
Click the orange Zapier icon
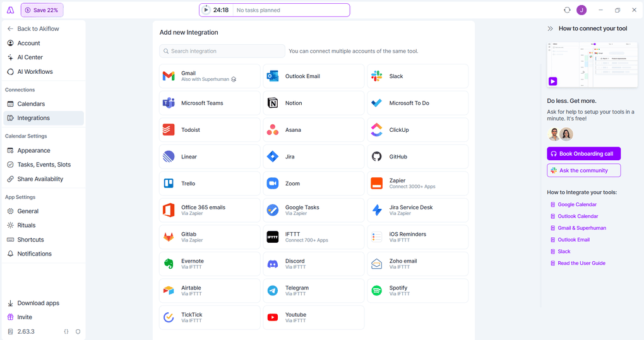[377, 184]
